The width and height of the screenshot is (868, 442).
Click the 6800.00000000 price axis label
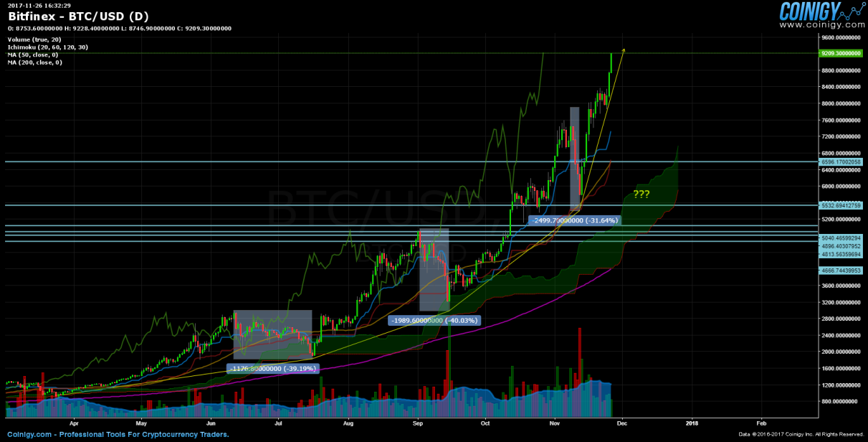pos(841,153)
